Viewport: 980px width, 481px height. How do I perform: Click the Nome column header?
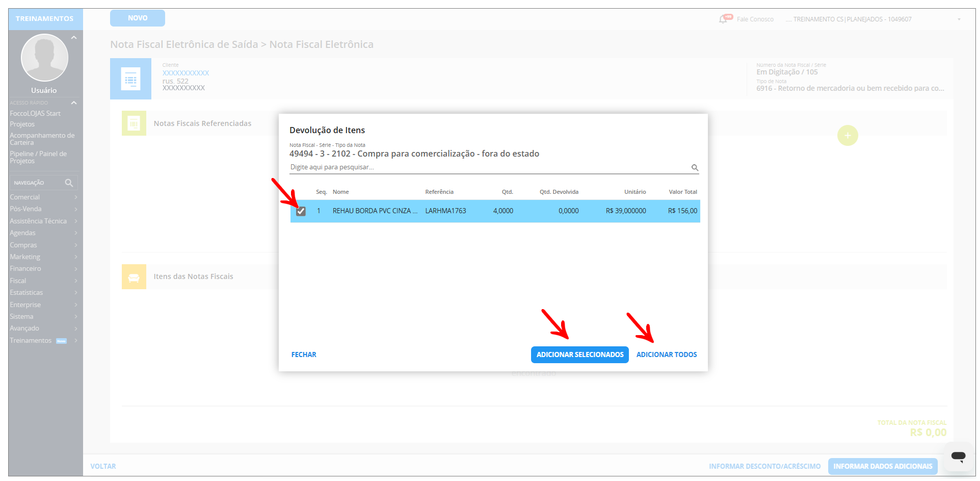click(x=341, y=192)
